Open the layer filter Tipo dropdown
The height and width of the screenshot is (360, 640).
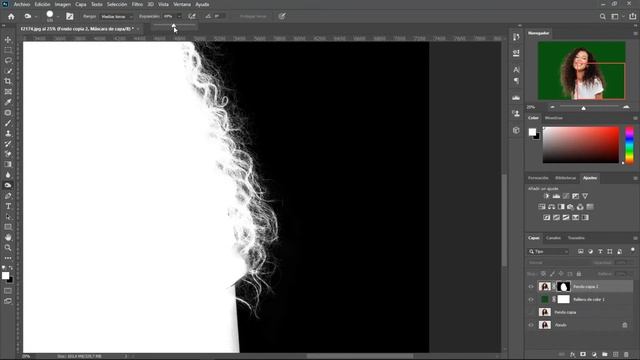point(549,251)
